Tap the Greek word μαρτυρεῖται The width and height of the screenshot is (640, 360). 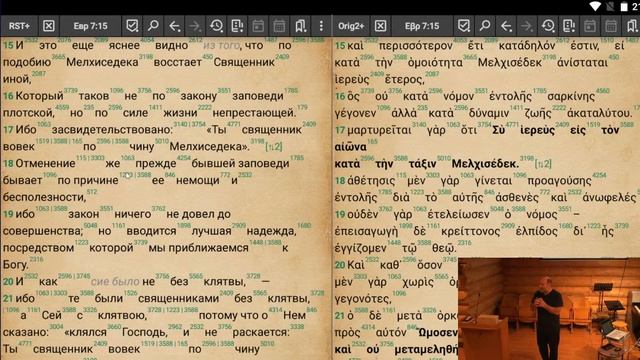379,131
